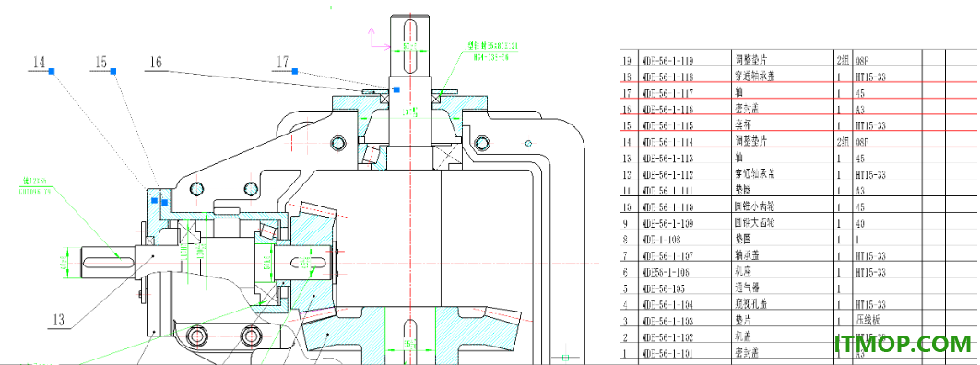The width and height of the screenshot is (980, 365).
Task: Select the blue grip beside balloon 14
Action: (x=52, y=72)
